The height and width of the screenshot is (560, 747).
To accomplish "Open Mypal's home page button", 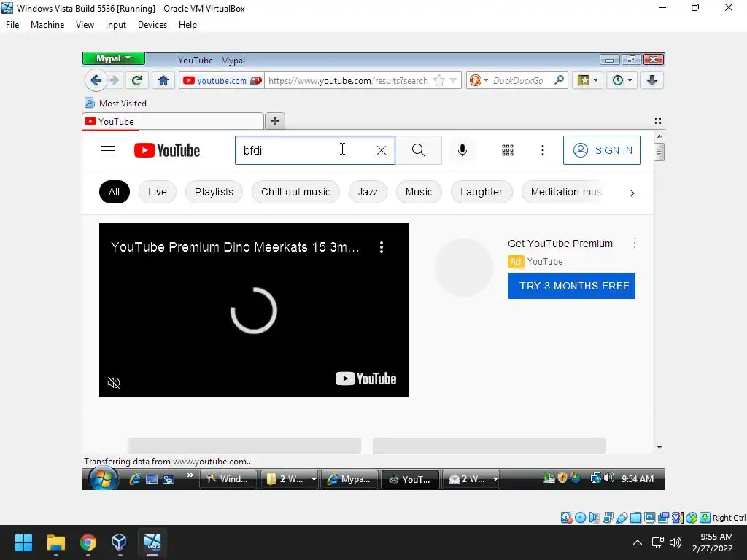I will coord(163,80).
